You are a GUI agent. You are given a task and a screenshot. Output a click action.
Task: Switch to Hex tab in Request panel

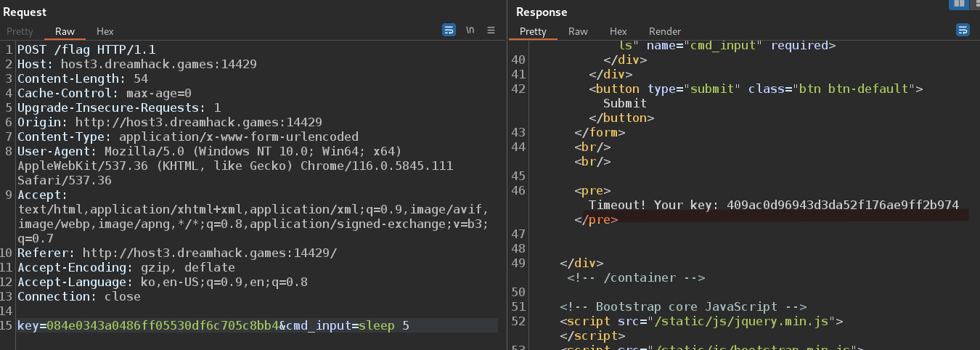point(105,31)
